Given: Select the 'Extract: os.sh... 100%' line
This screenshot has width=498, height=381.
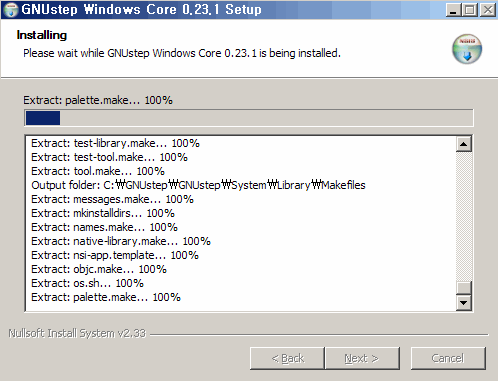Looking at the screenshot, I should 87,283.
